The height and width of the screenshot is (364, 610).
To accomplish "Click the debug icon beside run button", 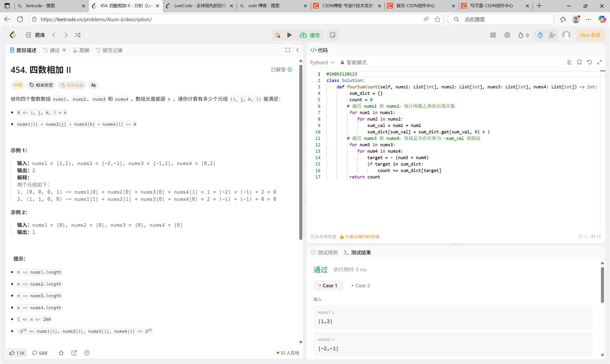I will click(278, 35).
